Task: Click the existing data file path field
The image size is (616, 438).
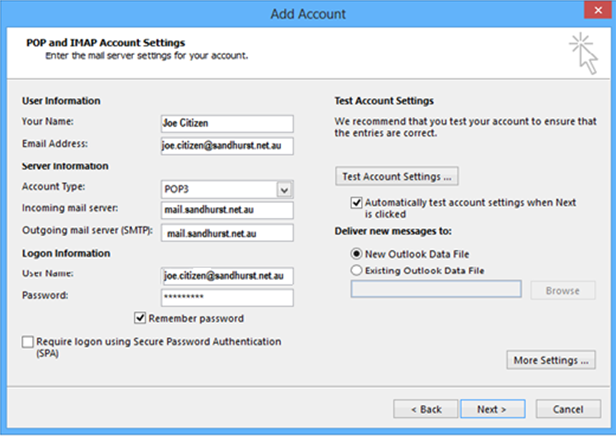Action: 436,289
